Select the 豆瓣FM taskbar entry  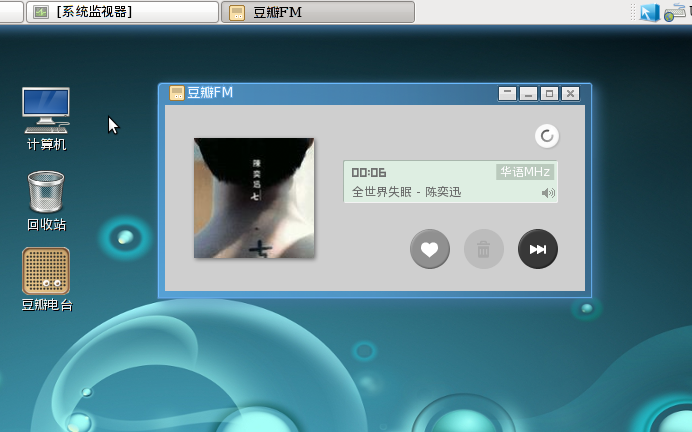coord(318,12)
